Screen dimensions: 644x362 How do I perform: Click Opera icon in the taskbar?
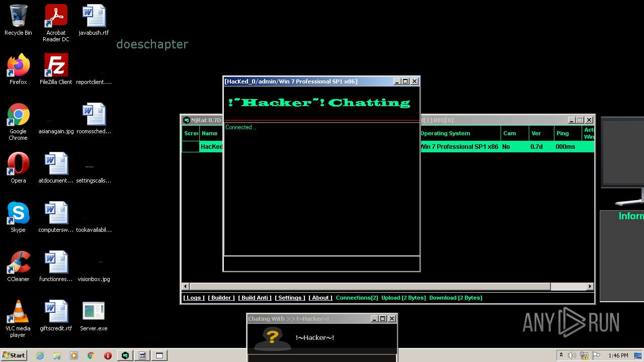pos(108,355)
